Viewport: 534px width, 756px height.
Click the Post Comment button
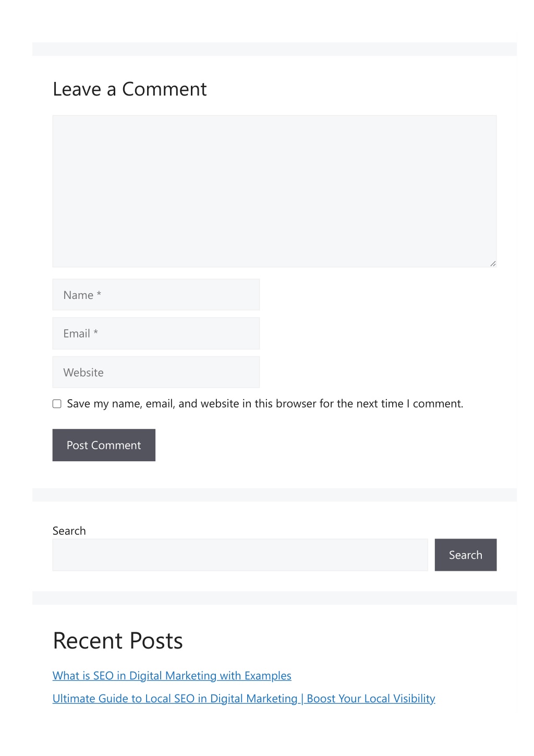point(104,445)
